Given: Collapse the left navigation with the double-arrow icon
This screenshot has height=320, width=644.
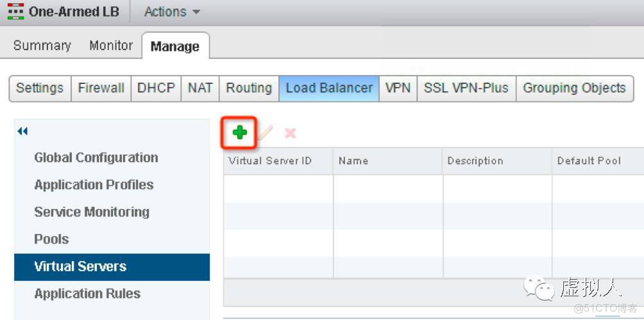Looking at the screenshot, I should pyautogui.click(x=22, y=131).
